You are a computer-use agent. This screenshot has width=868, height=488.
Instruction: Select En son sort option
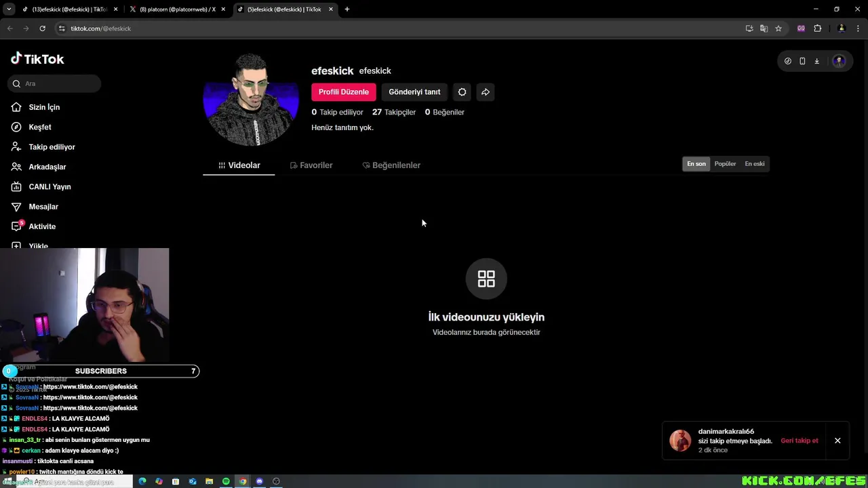[x=696, y=164]
